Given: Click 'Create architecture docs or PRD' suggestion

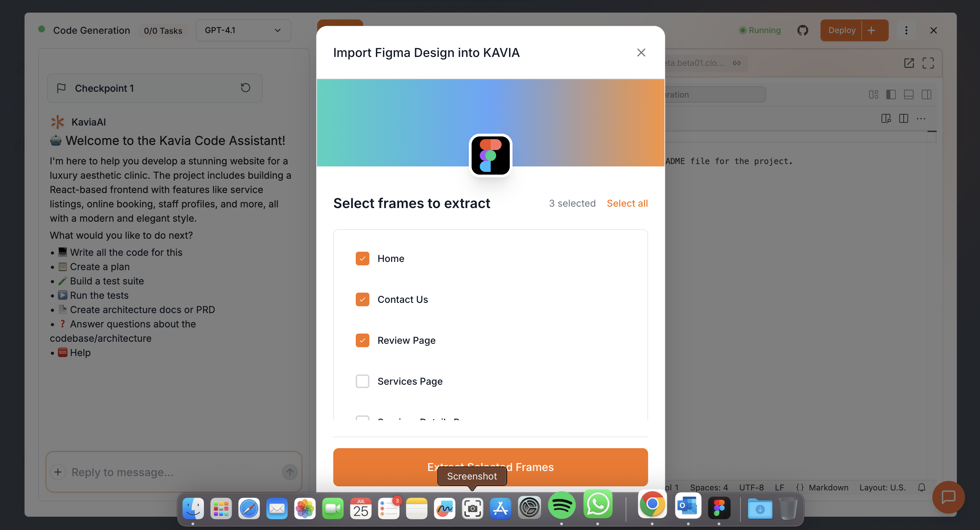Looking at the screenshot, I should [142, 310].
